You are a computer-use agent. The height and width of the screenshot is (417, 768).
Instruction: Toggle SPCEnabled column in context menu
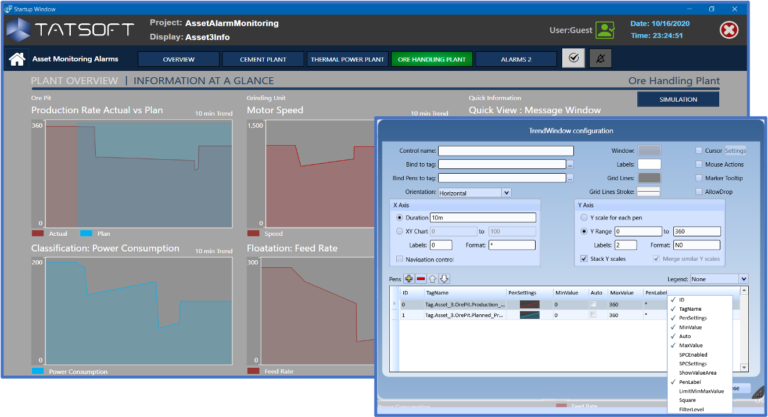pyautogui.click(x=693, y=353)
